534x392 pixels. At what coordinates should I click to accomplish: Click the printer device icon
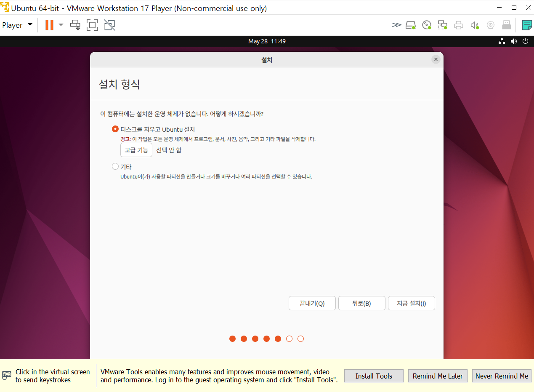(x=459, y=25)
